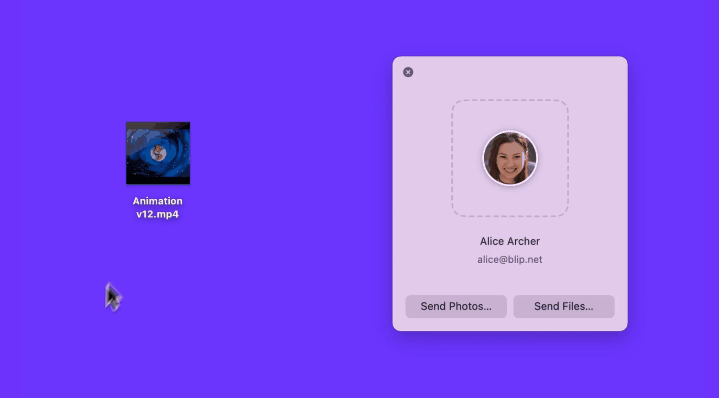This screenshot has width=719, height=398.
Task: Close the Alice Archer sharing panel
Action: click(408, 72)
